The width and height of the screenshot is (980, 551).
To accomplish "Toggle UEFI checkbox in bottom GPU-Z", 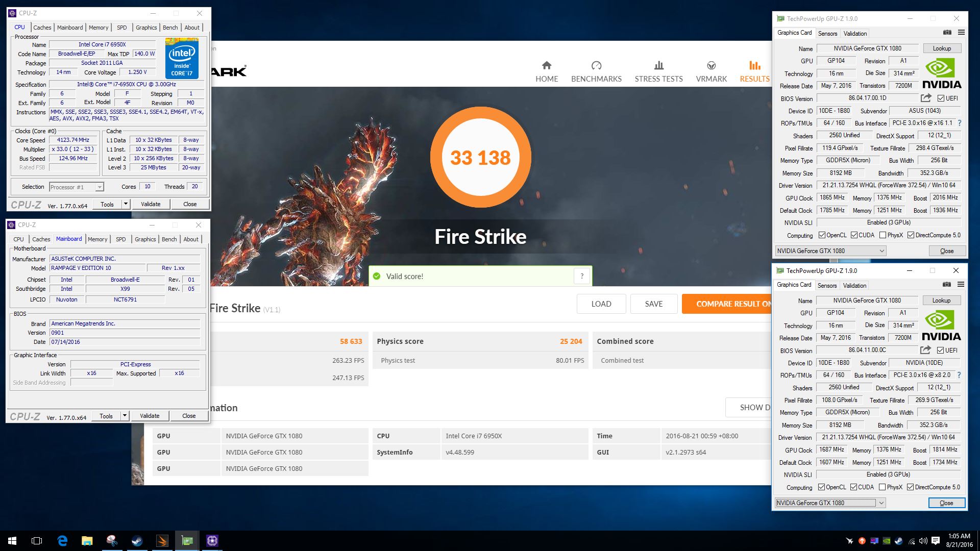I will [940, 350].
